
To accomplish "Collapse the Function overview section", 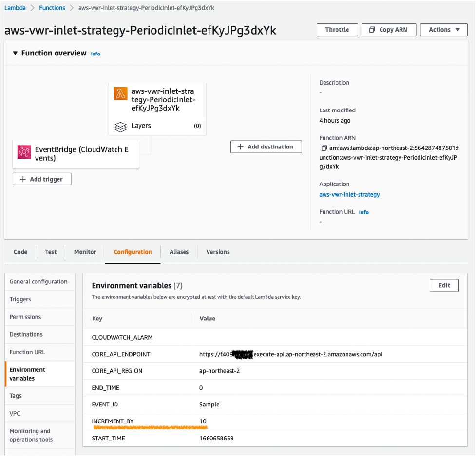I will coord(15,54).
